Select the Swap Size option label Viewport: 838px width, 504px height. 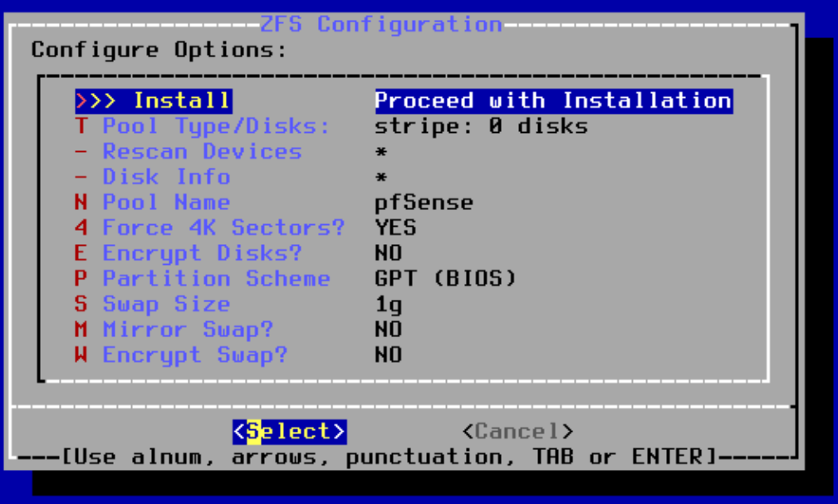pos(166,304)
